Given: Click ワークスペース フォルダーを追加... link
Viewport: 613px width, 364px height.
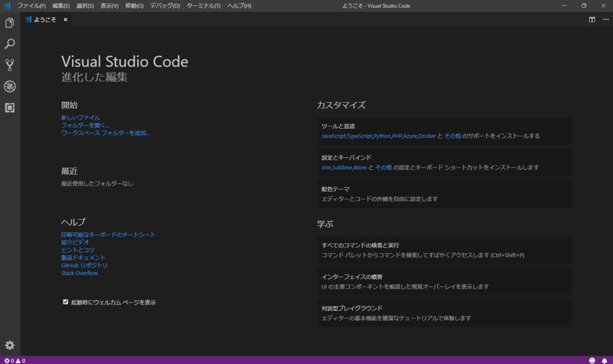Looking at the screenshot, I should (x=105, y=133).
